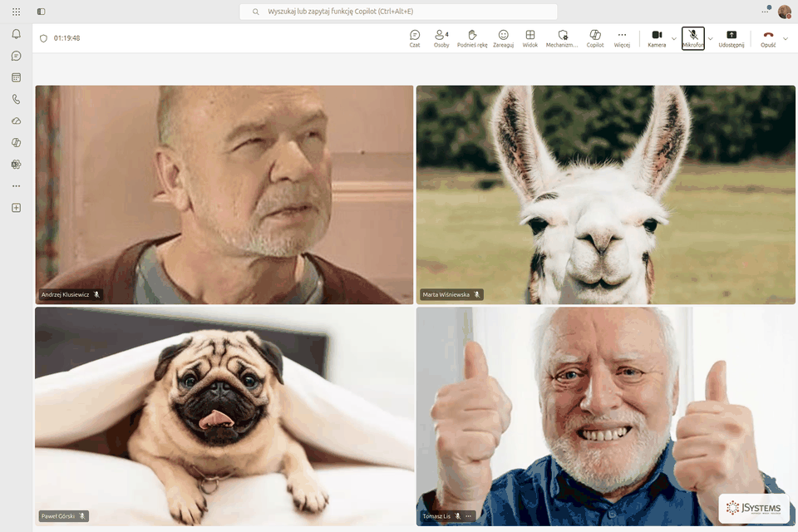Click the meeting shield security icon
798x532 pixels.
click(x=44, y=38)
